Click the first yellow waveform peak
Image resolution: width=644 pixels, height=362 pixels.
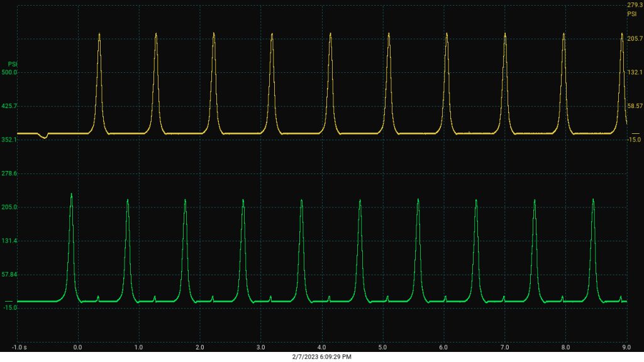[x=99, y=35]
